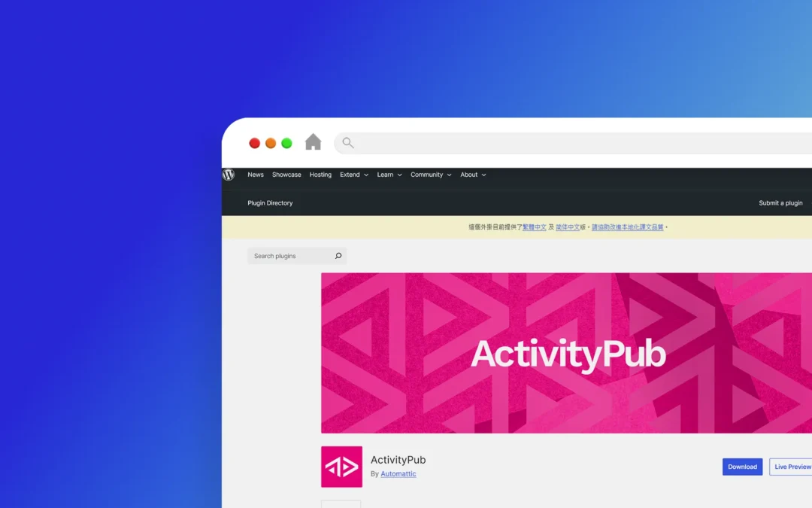Viewport: 812px width, 508px height.
Task: Click the green maximize dot
Action: coord(286,143)
